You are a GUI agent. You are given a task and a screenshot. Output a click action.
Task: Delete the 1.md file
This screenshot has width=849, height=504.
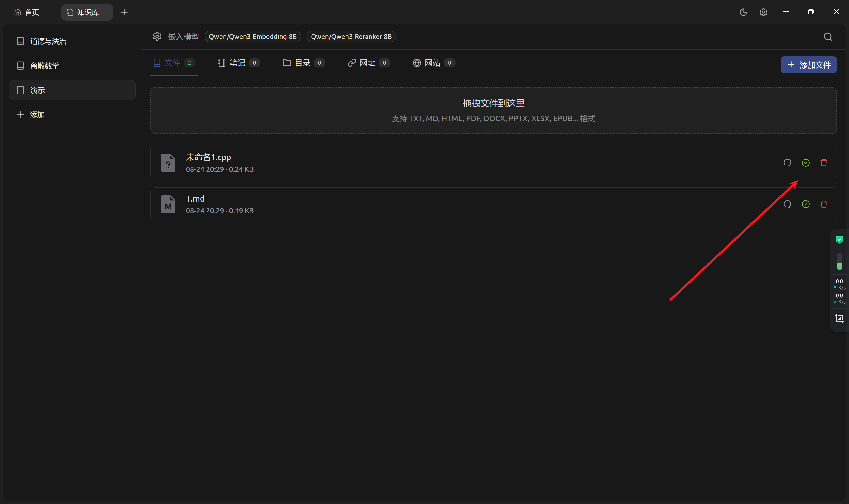tap(824, 204)
